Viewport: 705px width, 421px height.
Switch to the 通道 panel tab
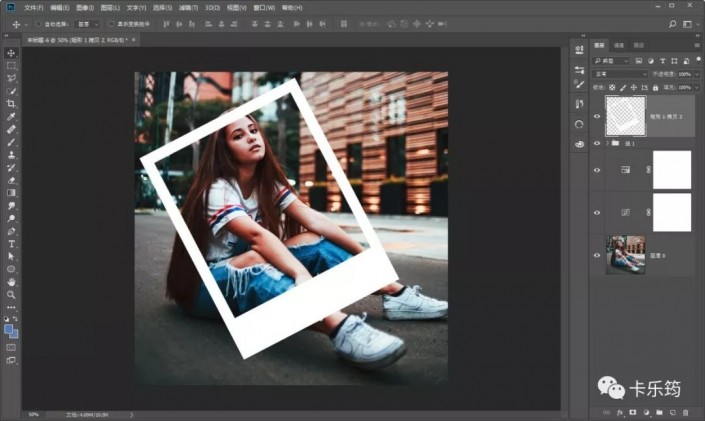click(619, 45)
